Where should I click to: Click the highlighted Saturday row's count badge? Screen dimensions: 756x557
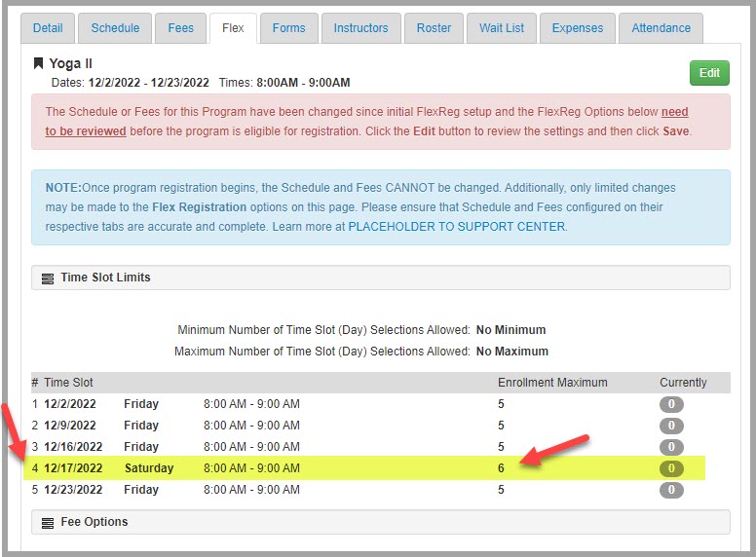670,468
